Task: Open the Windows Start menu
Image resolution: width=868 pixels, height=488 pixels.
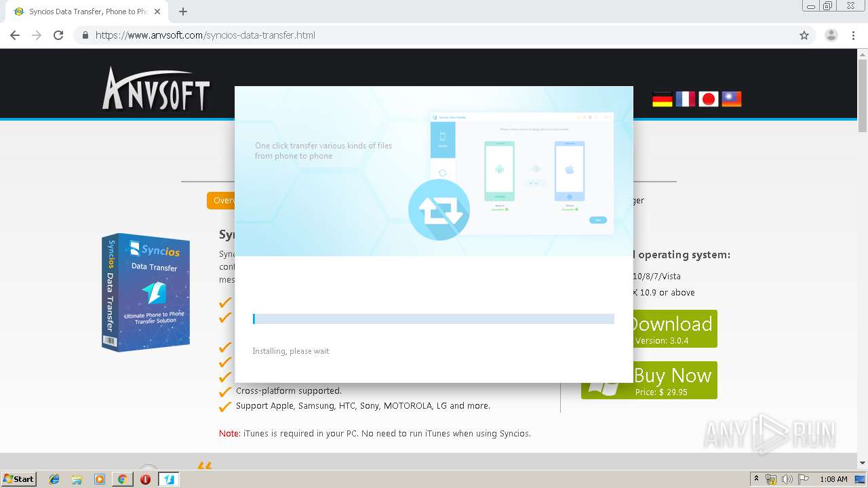Action: (18, 479)
